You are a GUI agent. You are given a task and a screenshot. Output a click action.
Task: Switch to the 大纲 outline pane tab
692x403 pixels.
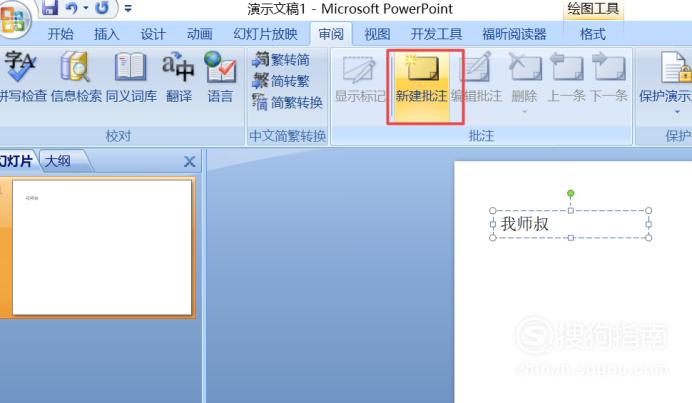point(58,161)
